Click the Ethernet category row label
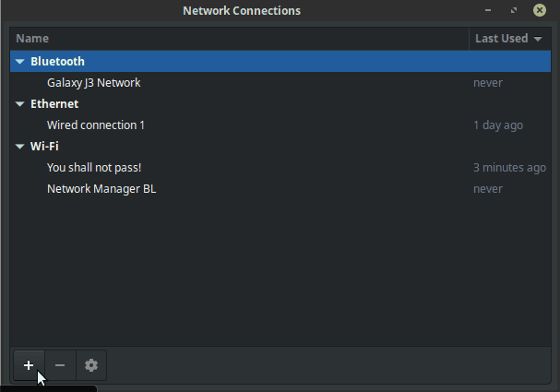The image size is (560, 392). pos(54,104)
